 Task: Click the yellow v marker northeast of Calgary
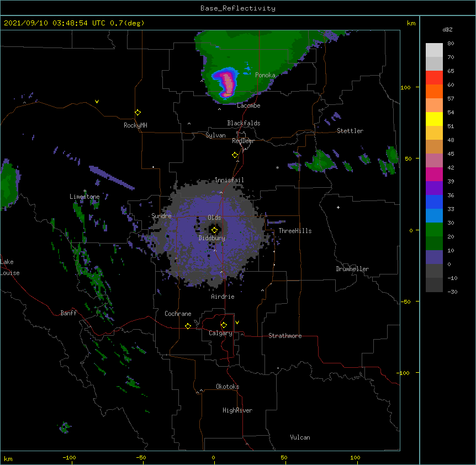237,323
